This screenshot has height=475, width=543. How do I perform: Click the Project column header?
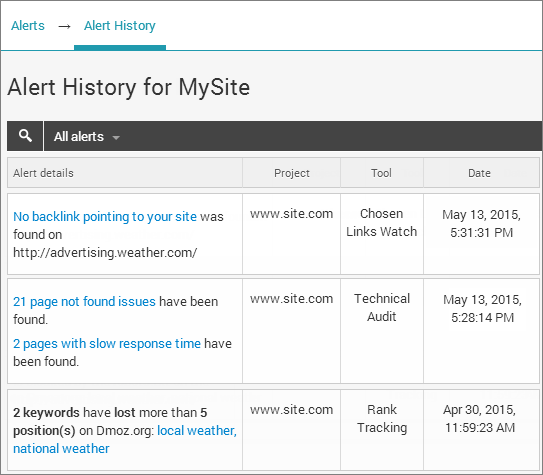pos(292,173)
